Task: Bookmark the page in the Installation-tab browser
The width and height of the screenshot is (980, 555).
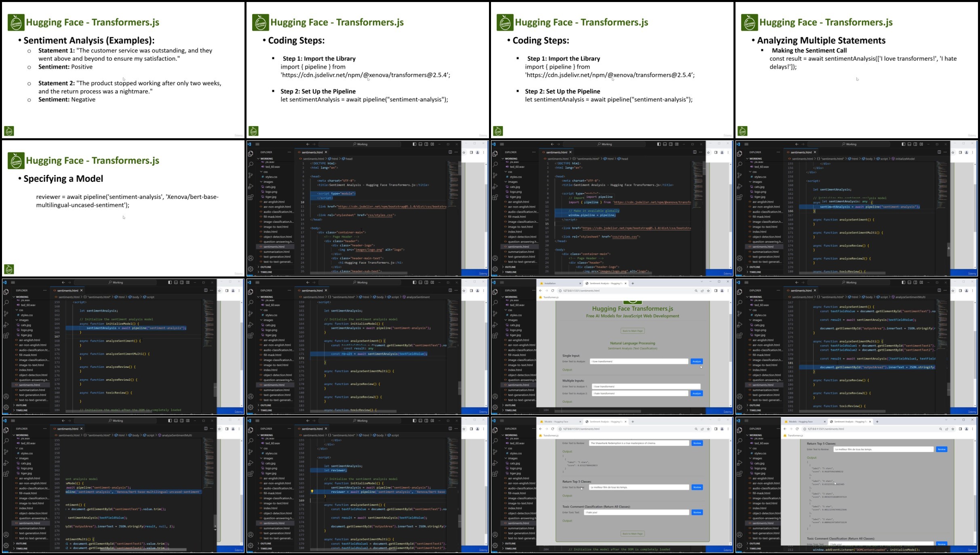Action: click(x=708, y=291)
